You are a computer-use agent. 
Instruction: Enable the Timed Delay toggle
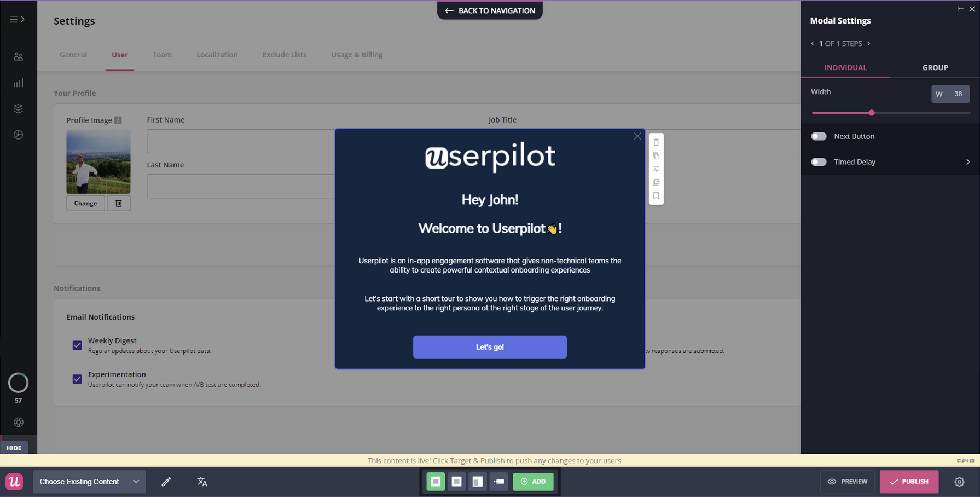pyautogui.click(x=819, y=162)
